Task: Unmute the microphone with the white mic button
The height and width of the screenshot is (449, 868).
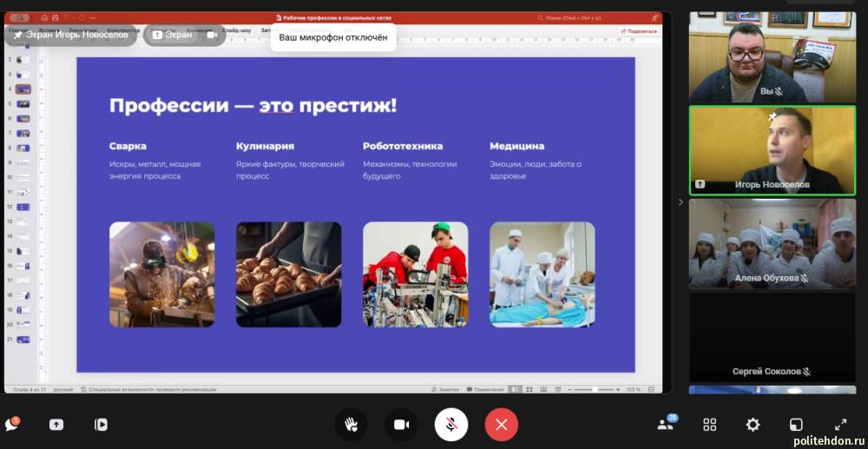Action: pos(451,425)
